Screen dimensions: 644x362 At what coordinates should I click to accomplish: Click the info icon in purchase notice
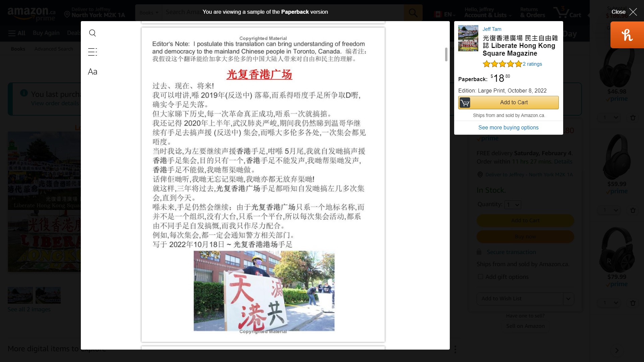(x=24, y=93)
